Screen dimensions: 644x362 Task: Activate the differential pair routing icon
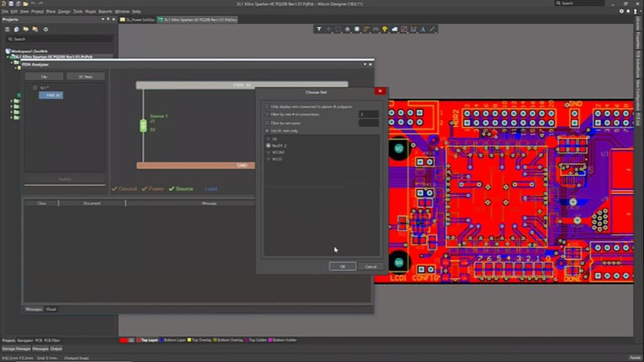point(376,29)
